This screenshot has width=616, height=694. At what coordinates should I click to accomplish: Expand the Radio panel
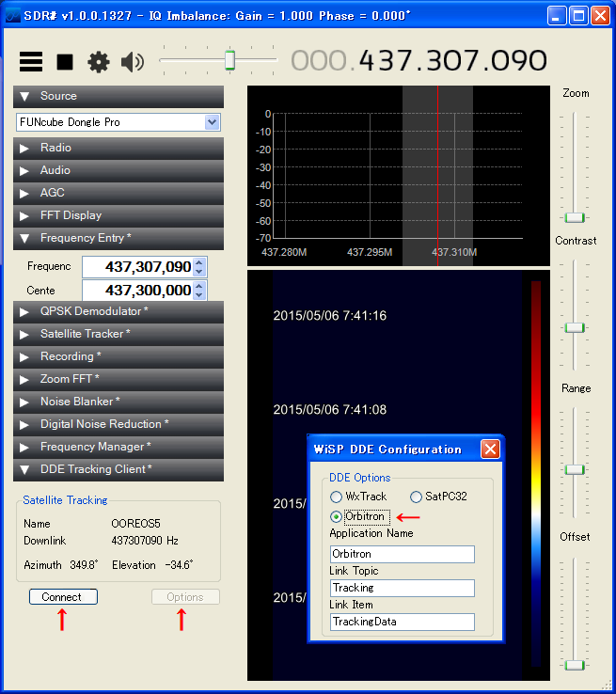click(118, 148)
